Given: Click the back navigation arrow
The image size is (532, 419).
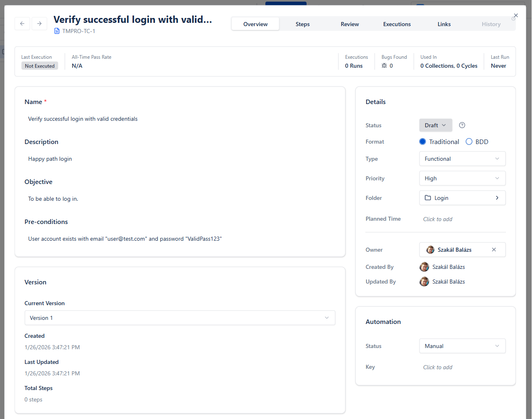Looking at the screenshot, I should coord(22,24).
